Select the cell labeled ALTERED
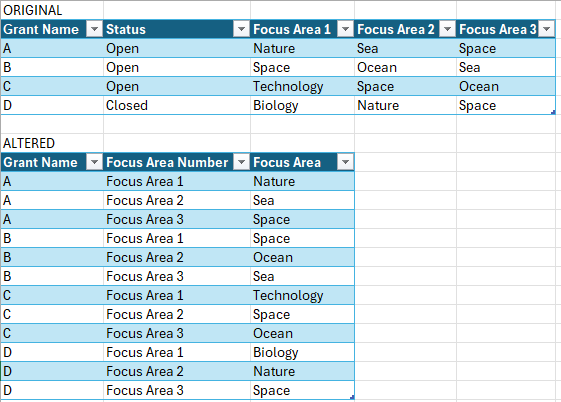The height and width of the screenshot is (402, 561). point(52,143)
